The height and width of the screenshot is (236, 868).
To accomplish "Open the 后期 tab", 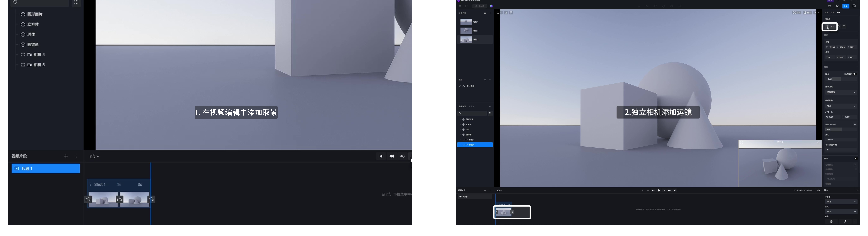I will [833, 13].
